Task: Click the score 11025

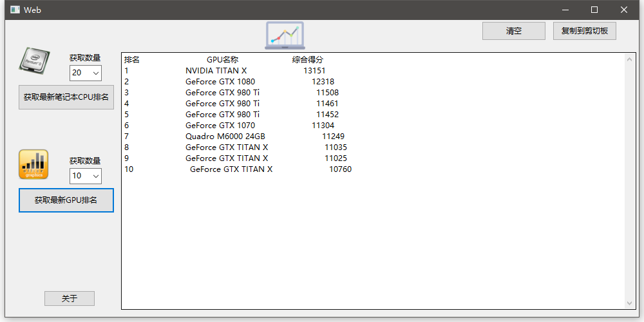Action: click(x=336, y=158)
